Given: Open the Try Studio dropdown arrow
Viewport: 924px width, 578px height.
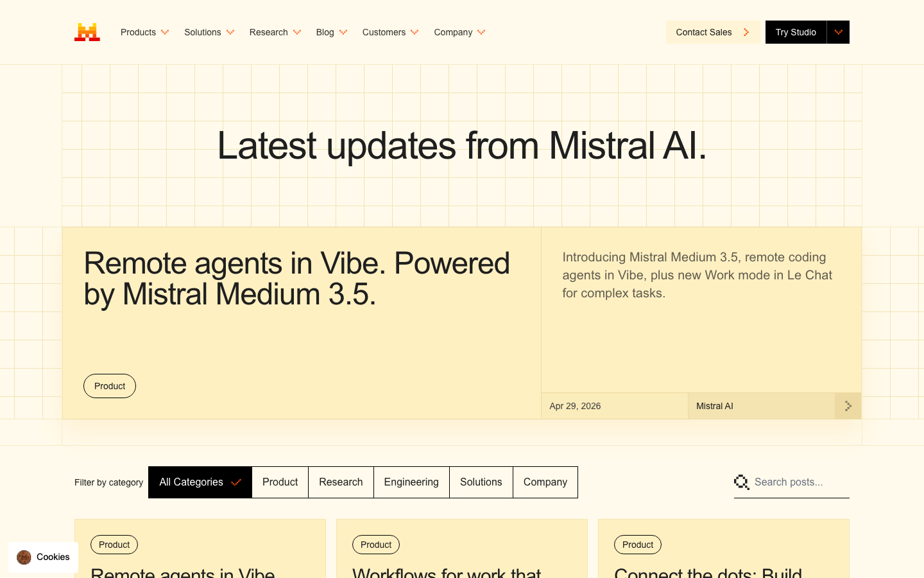Looking at the screenshot, I should tap(838, 32).
